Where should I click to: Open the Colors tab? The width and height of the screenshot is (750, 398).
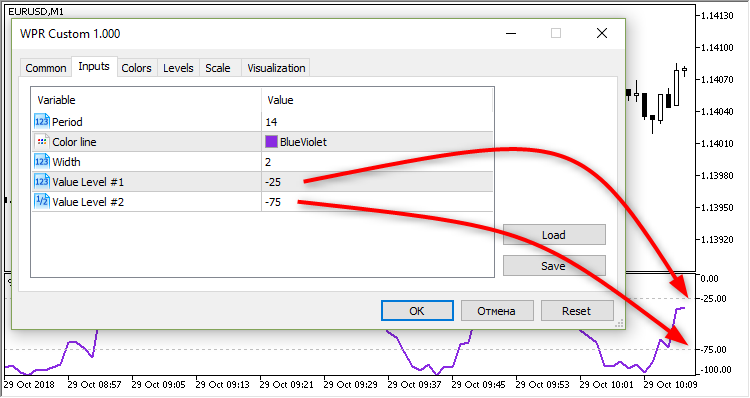[136, 68]
